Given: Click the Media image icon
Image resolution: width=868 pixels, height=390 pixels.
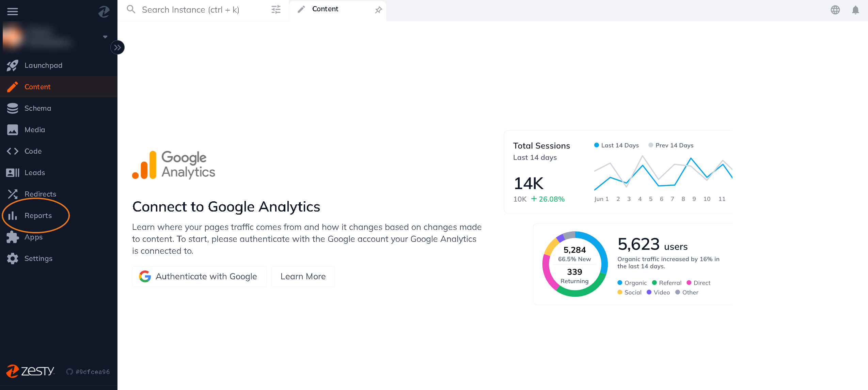Looking at the screenshot, I should (13, 130).
